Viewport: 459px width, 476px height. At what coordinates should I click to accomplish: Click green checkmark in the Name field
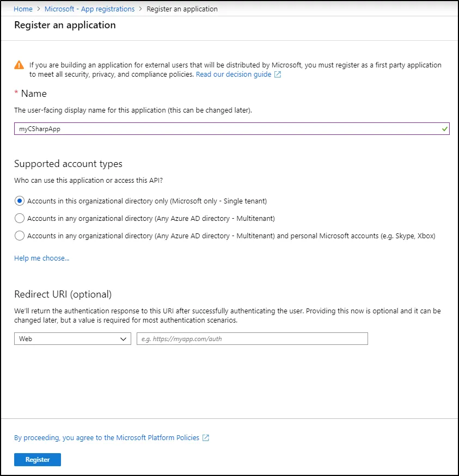[x=445, y=129]
